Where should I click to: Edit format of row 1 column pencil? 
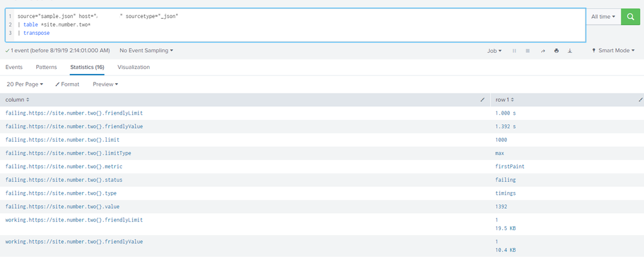pos(640,100)
